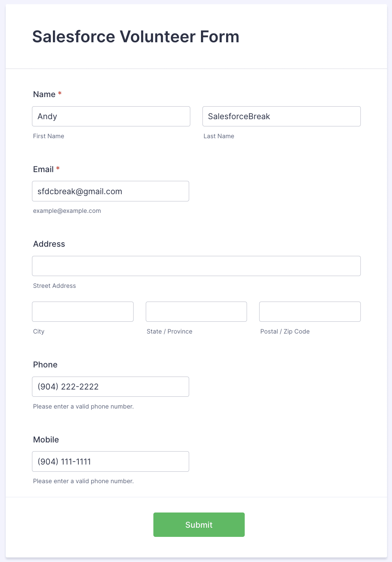
Task: Click the Email field label
Action: pos(43,169)
